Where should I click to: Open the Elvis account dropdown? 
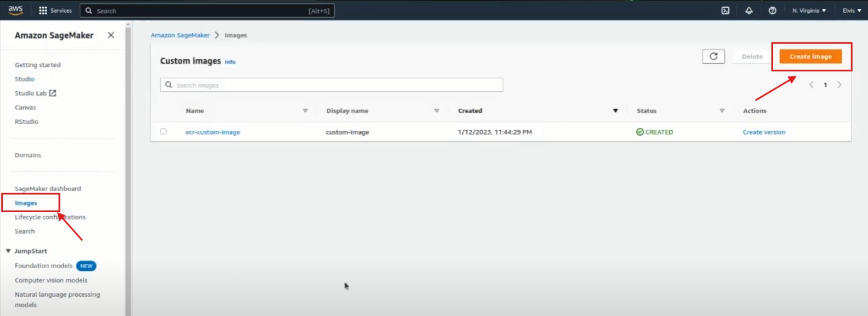coord(852,10)
